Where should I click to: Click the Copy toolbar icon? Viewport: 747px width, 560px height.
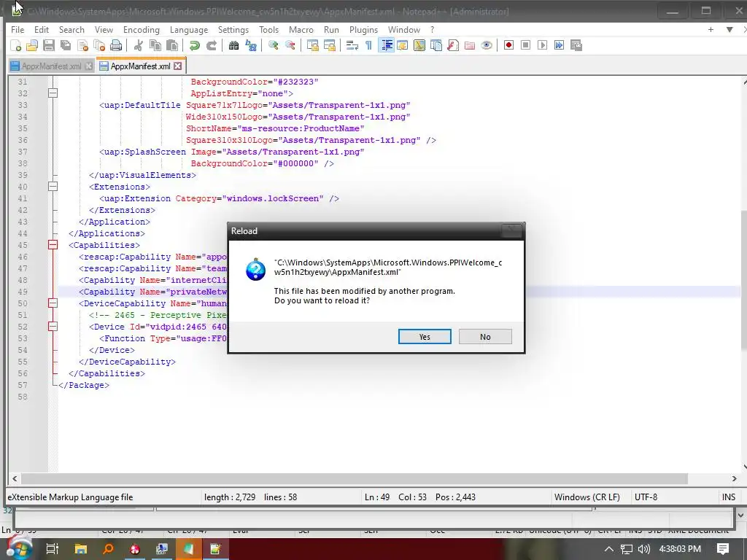(155, 45)
